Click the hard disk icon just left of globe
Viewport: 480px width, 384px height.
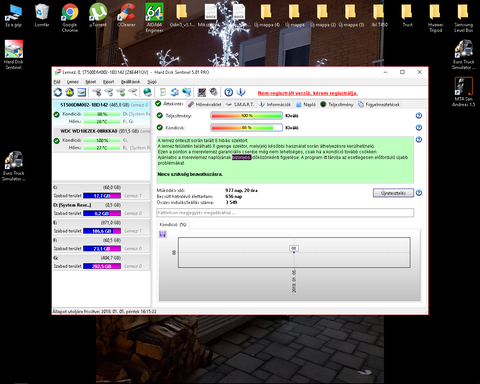(133, 92)
